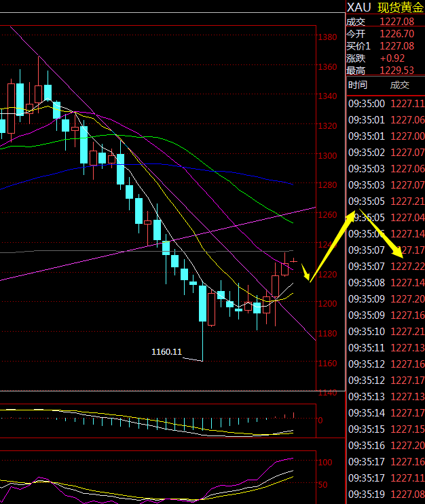The width and height of the screenshot is (425, 504).
Task: Pick the 09:35:10 trade row
Action: (x=386, y=331)
